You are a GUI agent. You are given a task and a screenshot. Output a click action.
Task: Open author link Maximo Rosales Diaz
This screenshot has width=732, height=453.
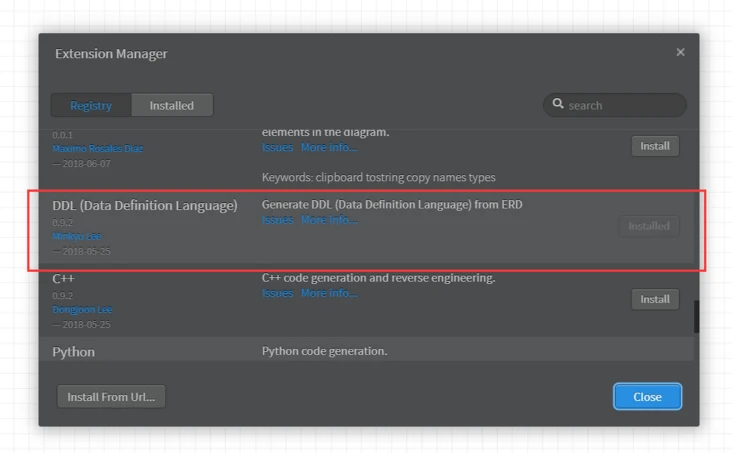(x=98, y=149)
